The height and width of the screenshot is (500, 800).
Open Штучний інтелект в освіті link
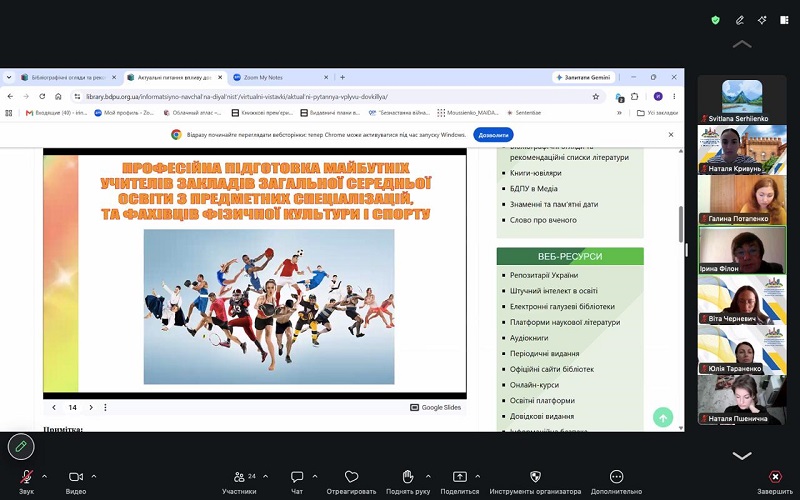pyautogui.click(x=554, y=291)
